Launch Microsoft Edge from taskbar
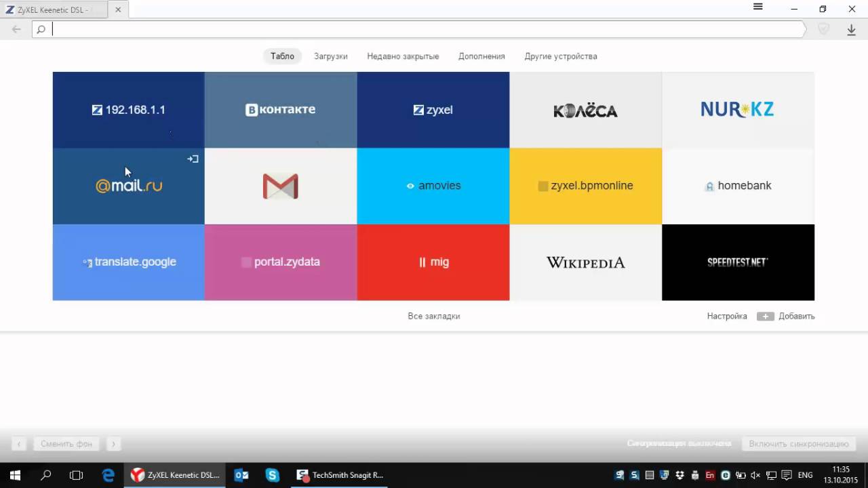Viewport: 868px width, 488px height. point(108,475)
